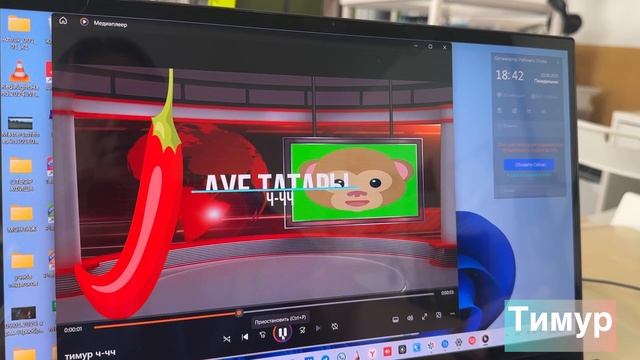Skip back 10 seconds
The image size is (640, 360).
(x=262, y=335)
